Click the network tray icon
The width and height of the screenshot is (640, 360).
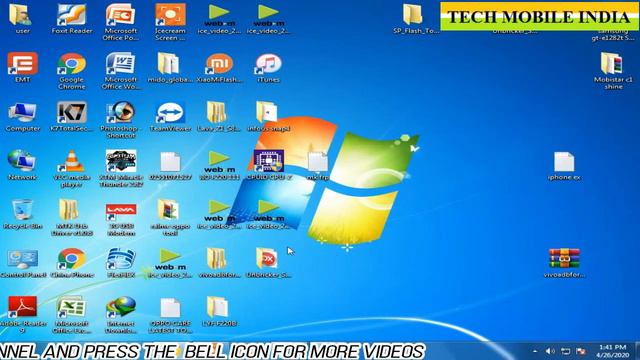(565, 351)
